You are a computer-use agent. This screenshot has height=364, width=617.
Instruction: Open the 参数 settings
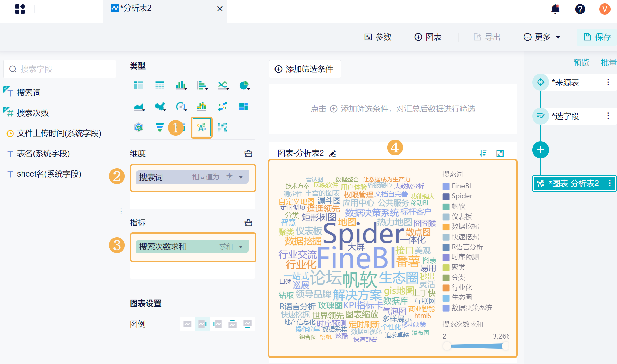[378, 37]
